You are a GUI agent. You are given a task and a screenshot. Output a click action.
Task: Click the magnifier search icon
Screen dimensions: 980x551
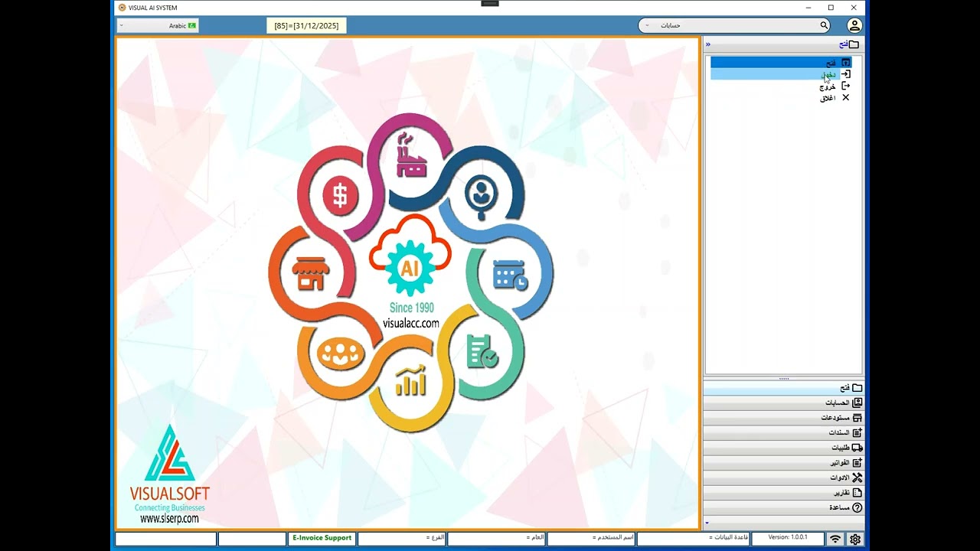click(824, 25)
